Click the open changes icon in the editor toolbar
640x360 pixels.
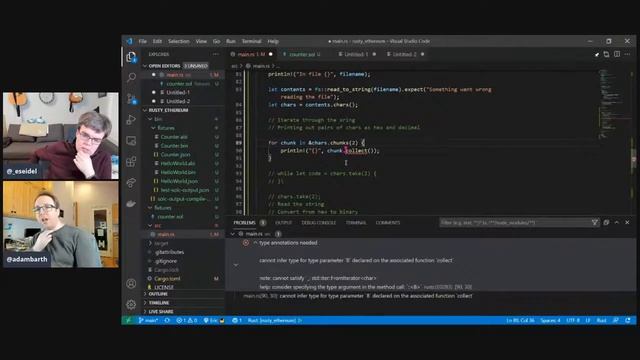tap(606, 54)
